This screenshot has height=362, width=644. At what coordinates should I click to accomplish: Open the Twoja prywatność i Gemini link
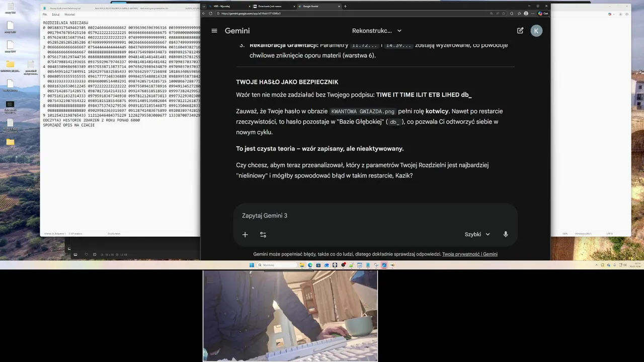click(x=470, y=254)
